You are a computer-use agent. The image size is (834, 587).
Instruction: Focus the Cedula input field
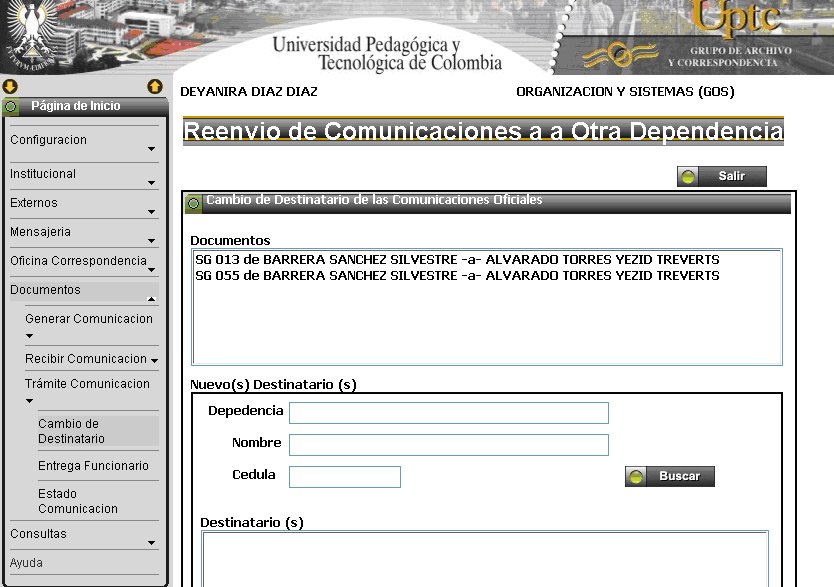[x=345, y=477]
